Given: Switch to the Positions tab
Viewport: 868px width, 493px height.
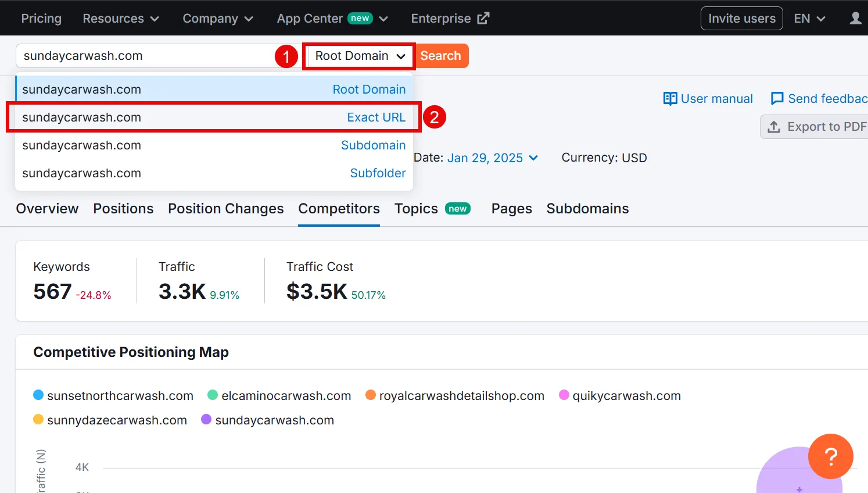Looking at the screenshot, I should 123,209.
